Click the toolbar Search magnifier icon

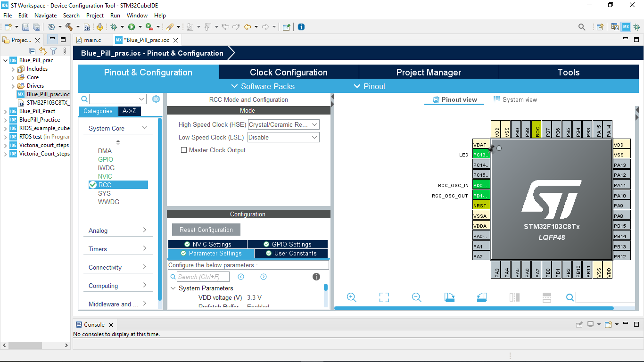click(x=582, y=27)
